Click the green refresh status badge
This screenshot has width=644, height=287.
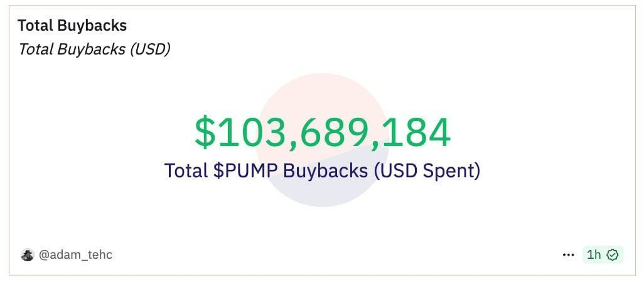point(603,255)
